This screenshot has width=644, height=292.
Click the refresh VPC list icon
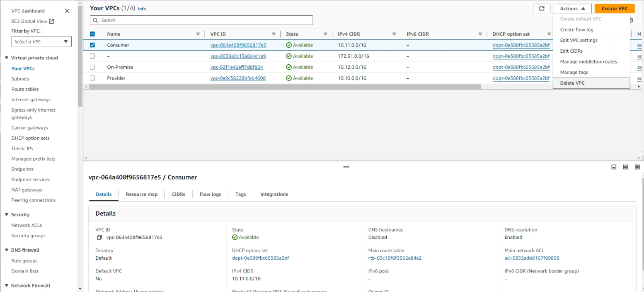point(541,8)
